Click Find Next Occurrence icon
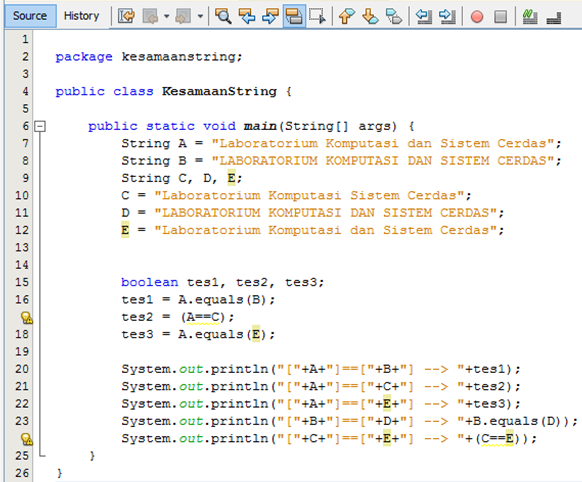Screen dimensions: 582x482 click(x=270, y=16)
